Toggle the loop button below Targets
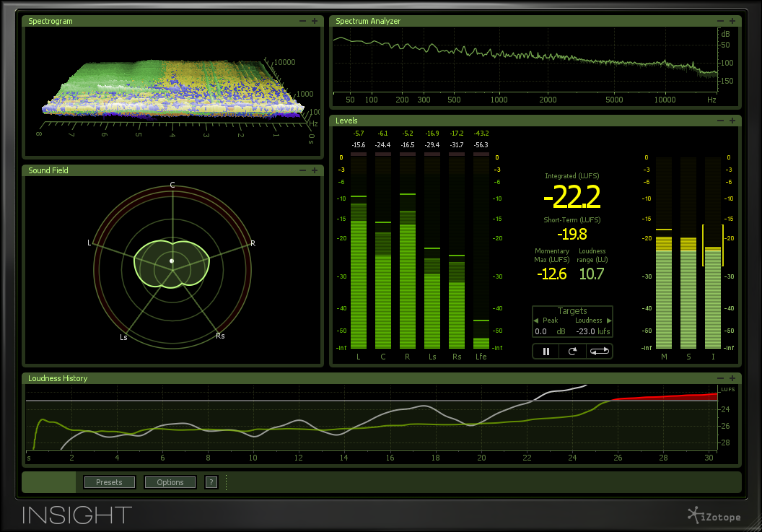This screenshot has height=532, width=762. pos(600,352)
